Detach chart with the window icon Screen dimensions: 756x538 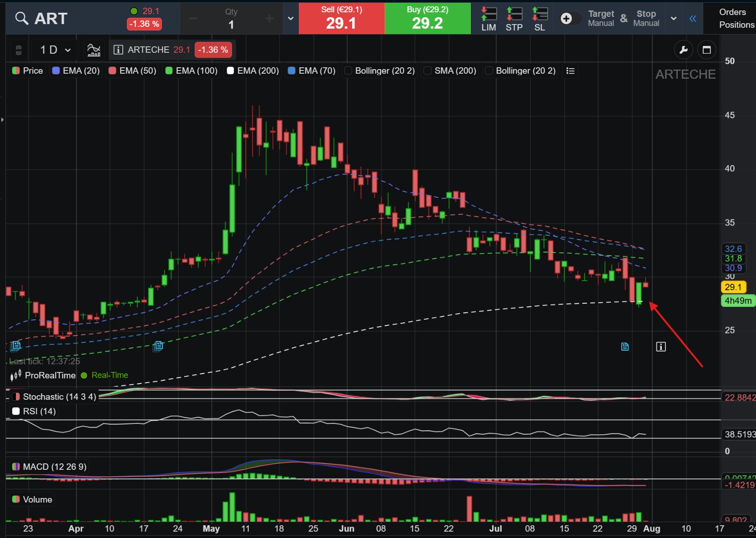click(x=706, y=50)
